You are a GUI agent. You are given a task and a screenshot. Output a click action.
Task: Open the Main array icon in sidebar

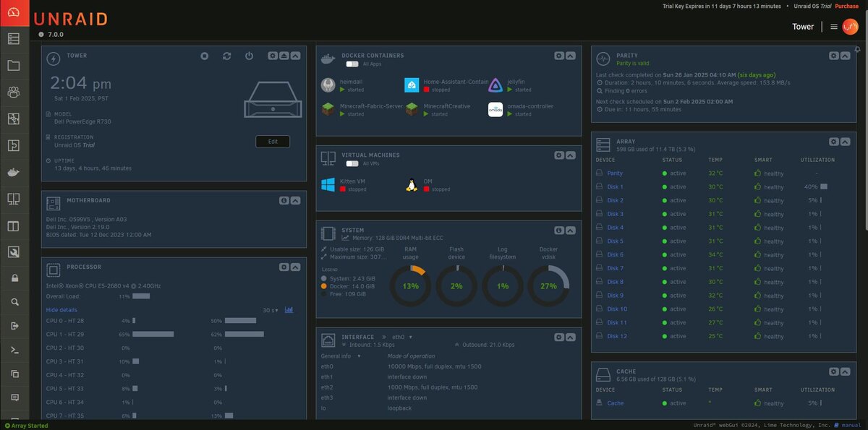coord(14,39)
